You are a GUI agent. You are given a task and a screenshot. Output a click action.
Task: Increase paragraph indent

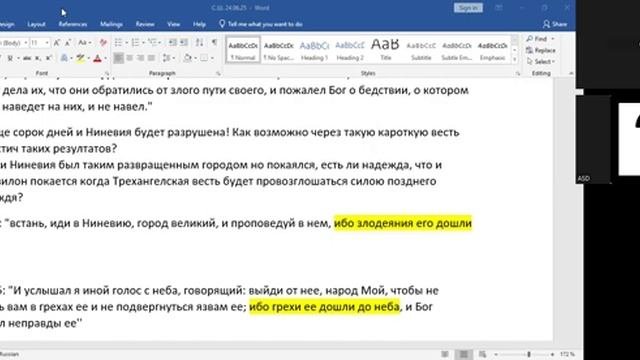coord(184,42)
